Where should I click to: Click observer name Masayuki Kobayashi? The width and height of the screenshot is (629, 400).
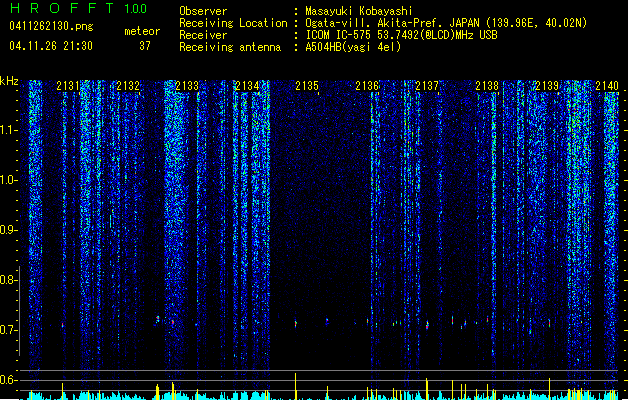[x=359, y=11]
